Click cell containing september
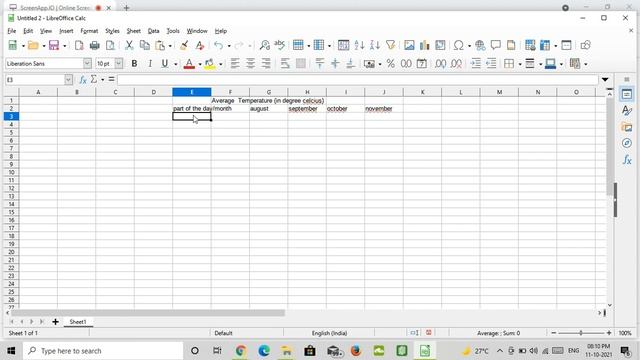 click(x=307, y=109)
